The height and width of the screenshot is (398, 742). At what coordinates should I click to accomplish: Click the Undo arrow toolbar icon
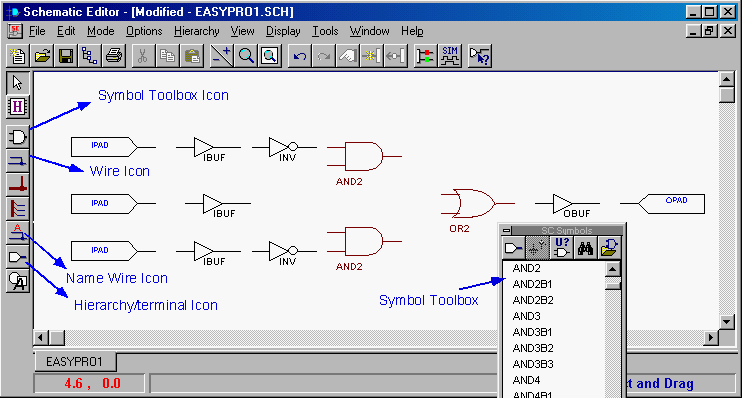(x=300, y=56)
